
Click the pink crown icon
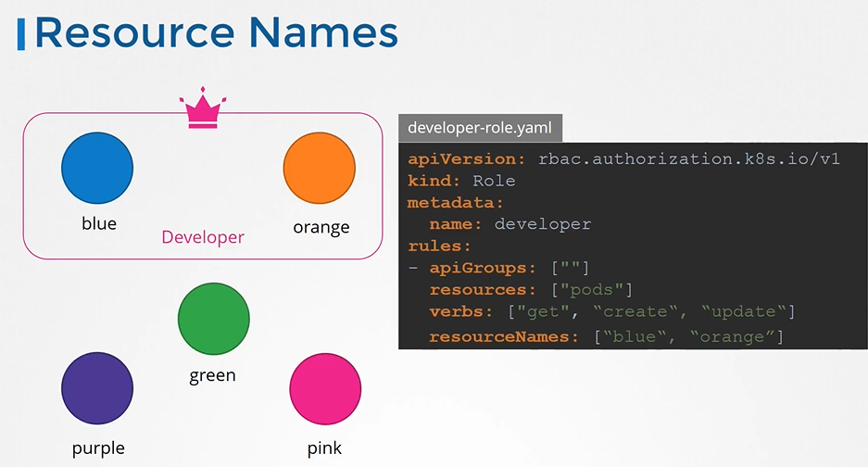click(x=203, y=109)
